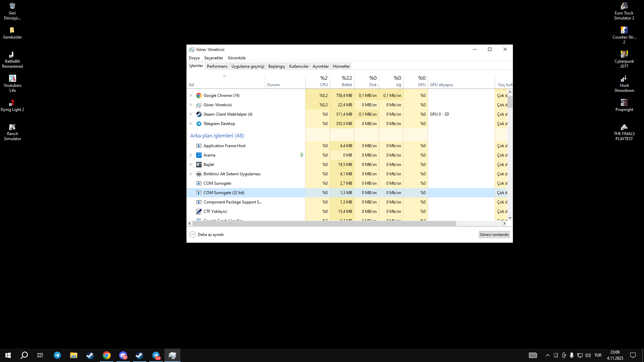Screen dimensions: 644x362
Task: Select the COM Surrogate (32 bit) row
Action: click(x=224, y=193)
